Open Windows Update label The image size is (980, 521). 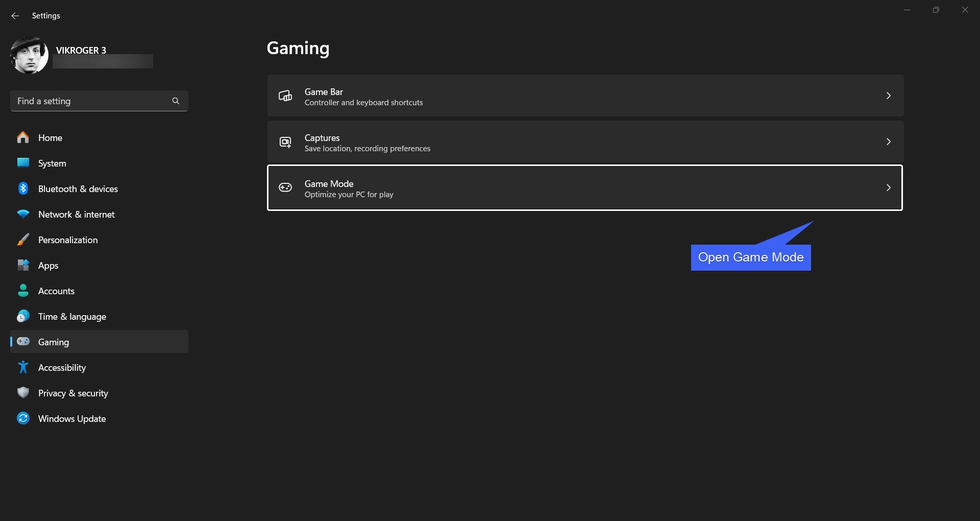pos(72,419)
